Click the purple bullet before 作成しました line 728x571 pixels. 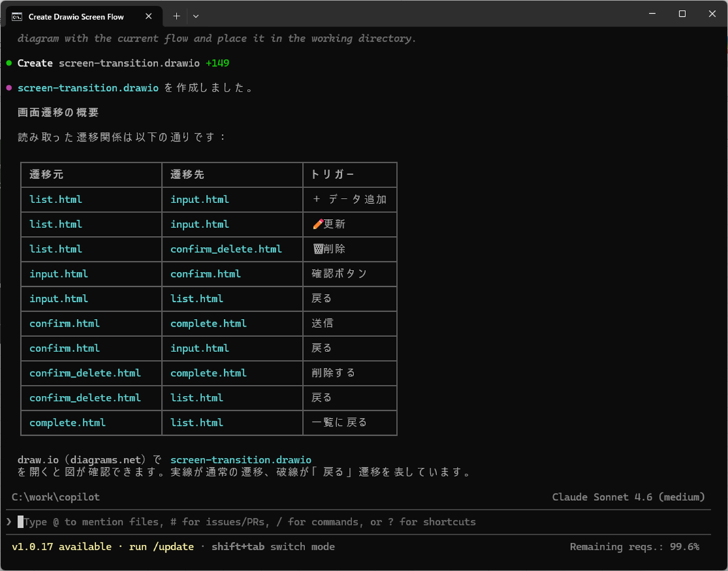click(x=9, y=88)
